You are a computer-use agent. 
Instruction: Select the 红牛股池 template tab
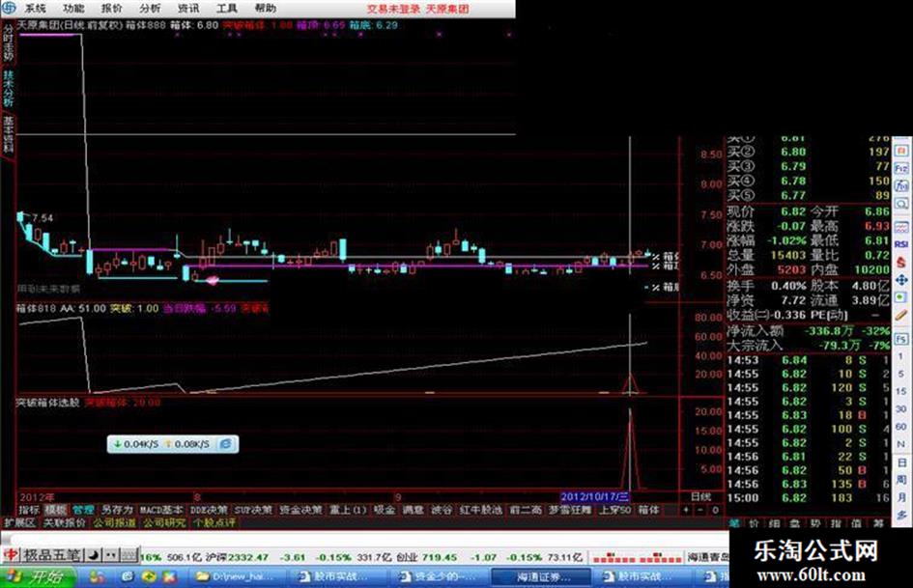pyautogui.click(x=480, y=510)
